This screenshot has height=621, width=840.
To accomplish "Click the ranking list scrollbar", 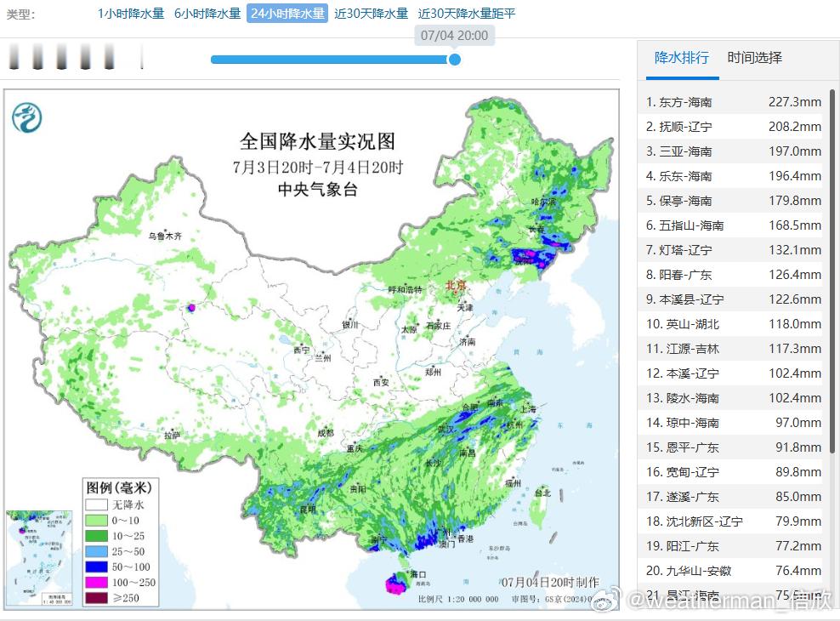I will pos(832,271).
